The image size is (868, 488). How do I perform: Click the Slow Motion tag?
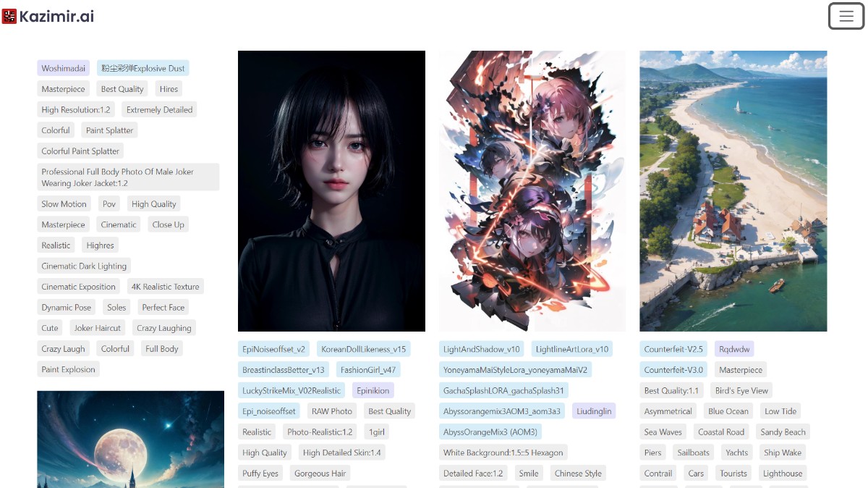click(x=64, y=204)
